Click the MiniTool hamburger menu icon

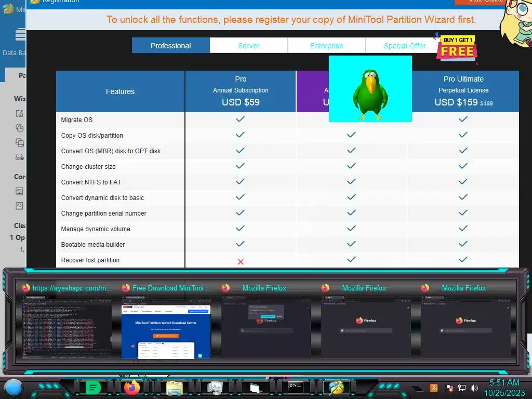click(x=20, y=35)
